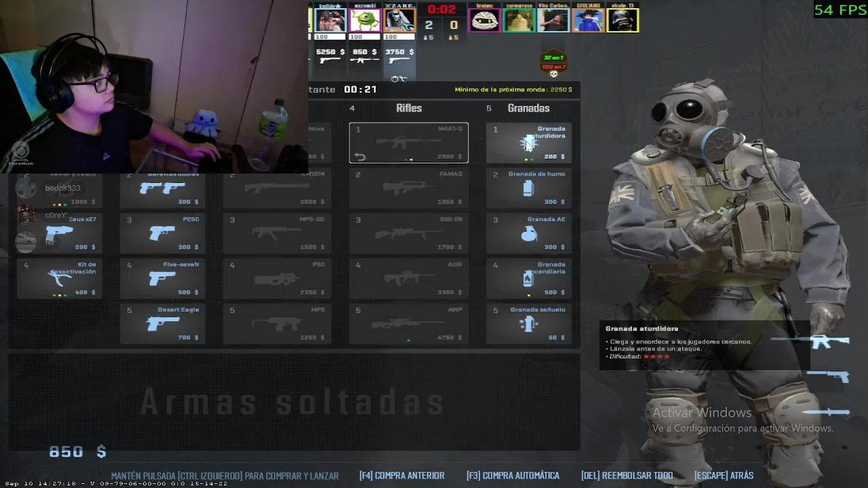Click GIULIANO's player avatar

click(589, 20)
